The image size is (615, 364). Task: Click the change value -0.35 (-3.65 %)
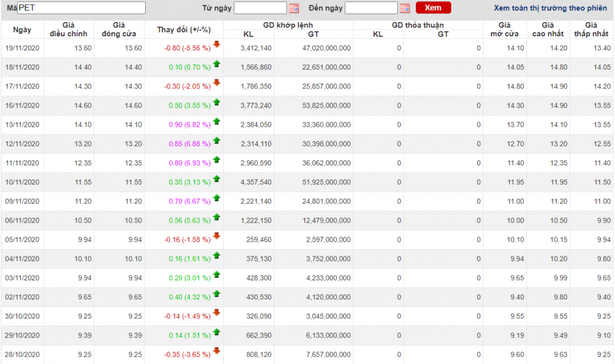pos(188,355)
